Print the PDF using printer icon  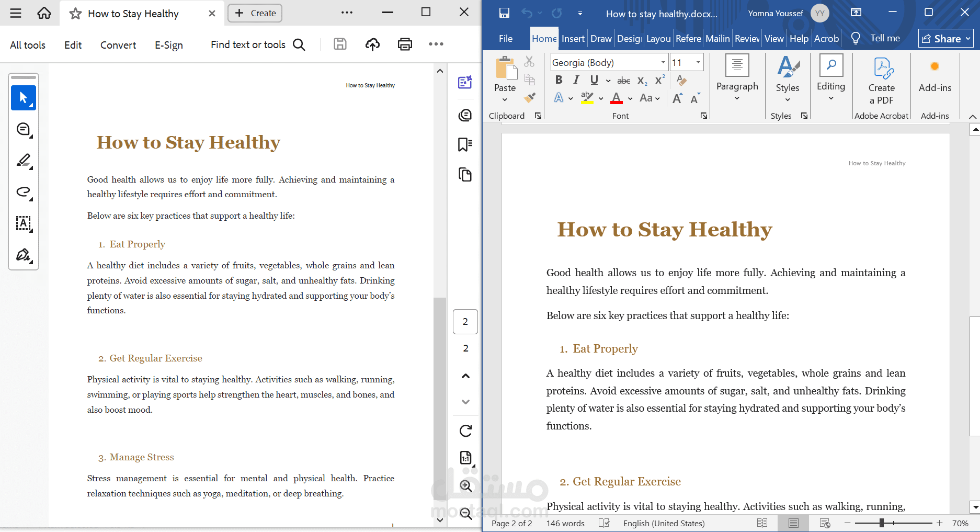point(405,44)
